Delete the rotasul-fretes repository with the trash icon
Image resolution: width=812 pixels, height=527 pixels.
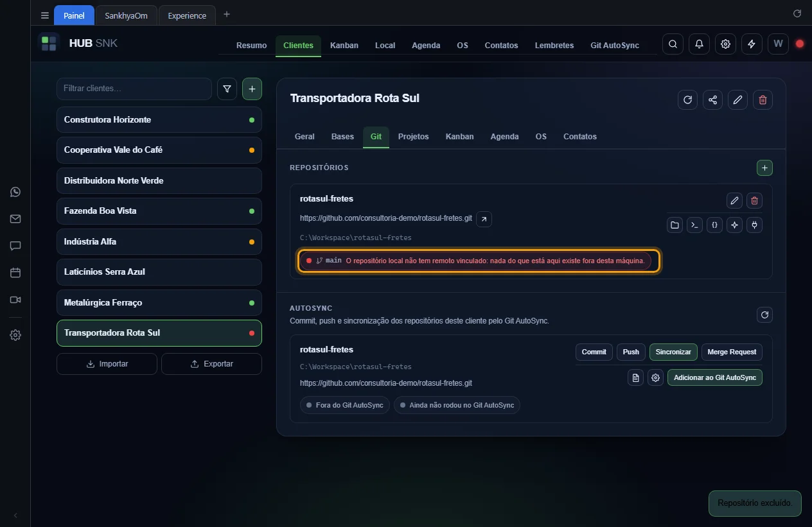tap(754, 201)
